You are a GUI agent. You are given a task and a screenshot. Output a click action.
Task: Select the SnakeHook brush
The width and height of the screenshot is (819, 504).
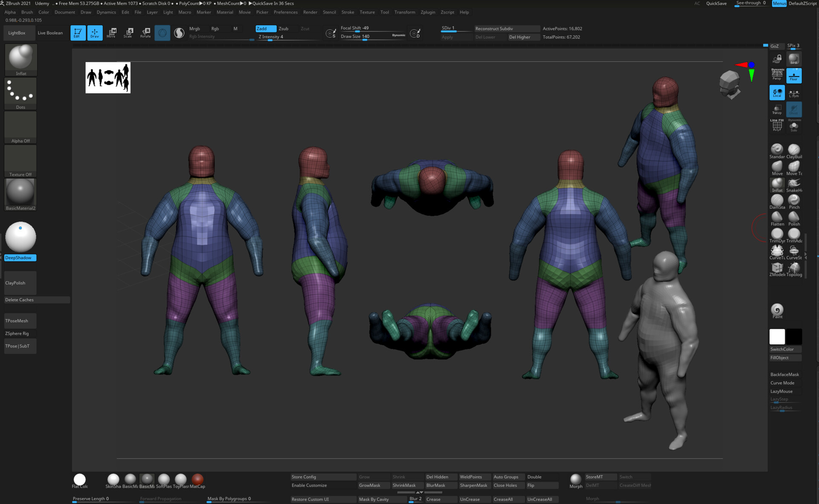(794, 184)
